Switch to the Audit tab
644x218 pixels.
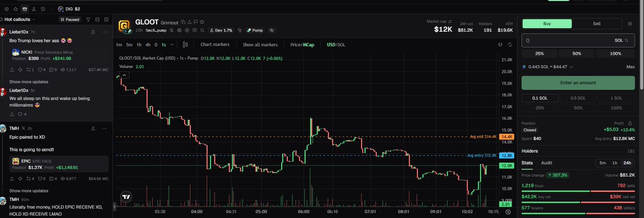546,162
